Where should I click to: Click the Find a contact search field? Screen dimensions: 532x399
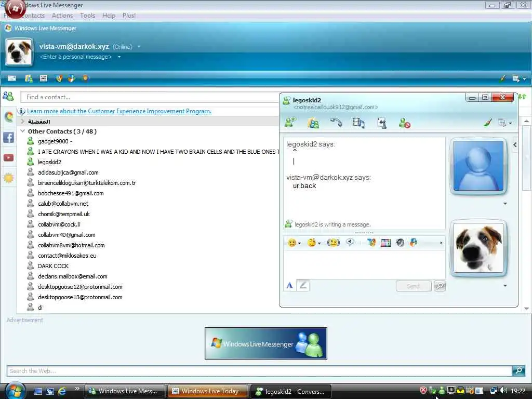pos(149,97)
